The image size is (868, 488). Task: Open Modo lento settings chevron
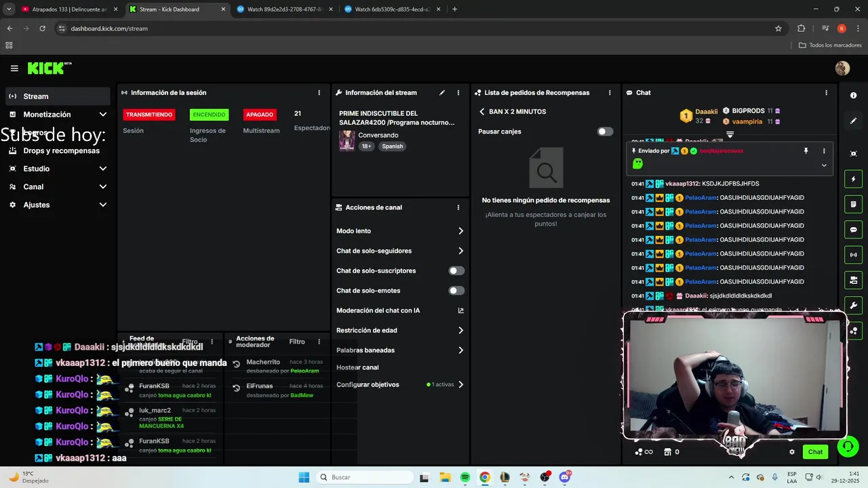pos(461,231)
